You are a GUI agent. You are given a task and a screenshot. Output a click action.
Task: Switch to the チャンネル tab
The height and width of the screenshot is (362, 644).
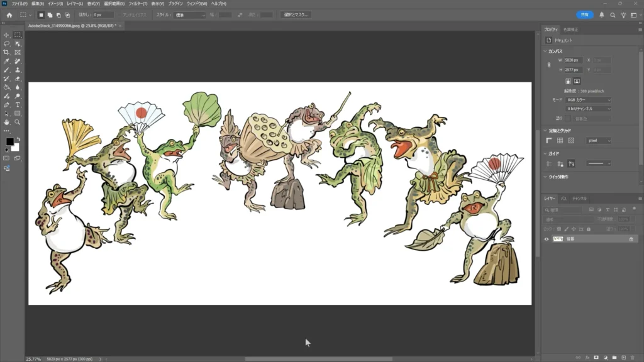pyautogui.click(x=580, y=199)
